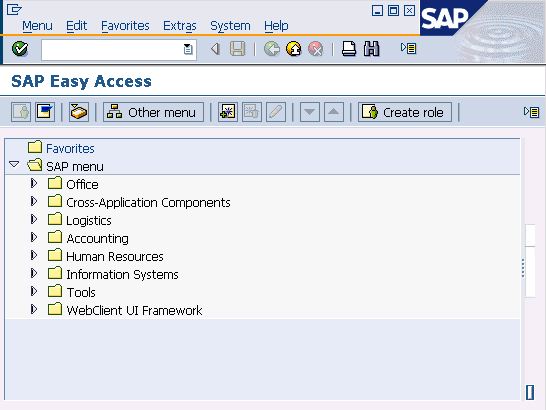Select the Accounting tree label
The image size is (546, 410).
point(98,239)
